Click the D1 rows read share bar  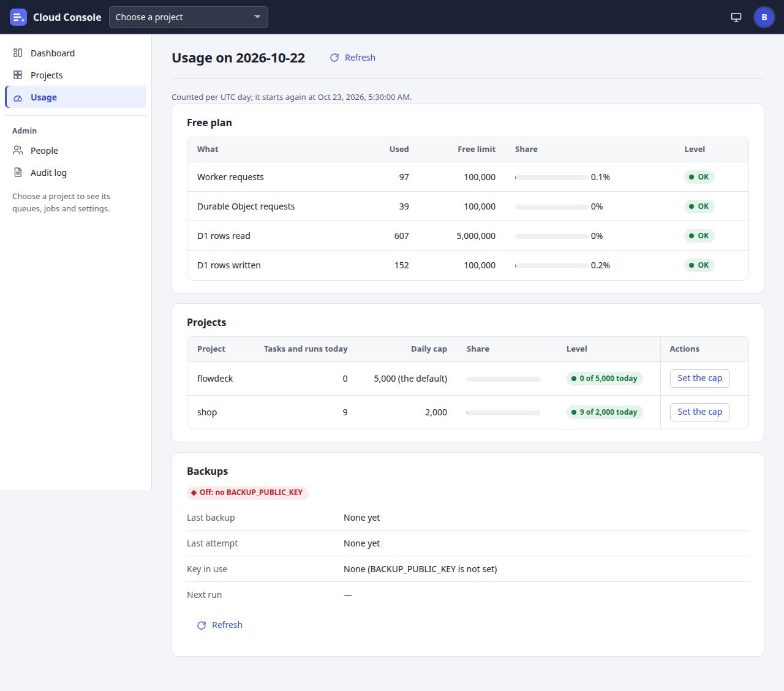552,236
